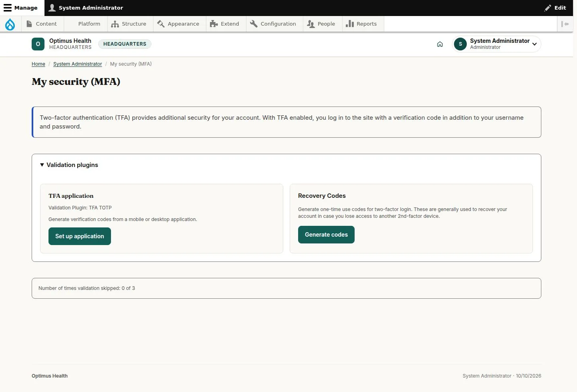Open the Reports section

click(x=361, y=24)
